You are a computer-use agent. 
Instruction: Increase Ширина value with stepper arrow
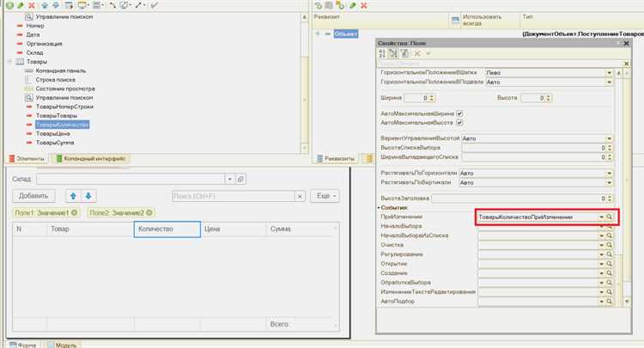[432, 96]
